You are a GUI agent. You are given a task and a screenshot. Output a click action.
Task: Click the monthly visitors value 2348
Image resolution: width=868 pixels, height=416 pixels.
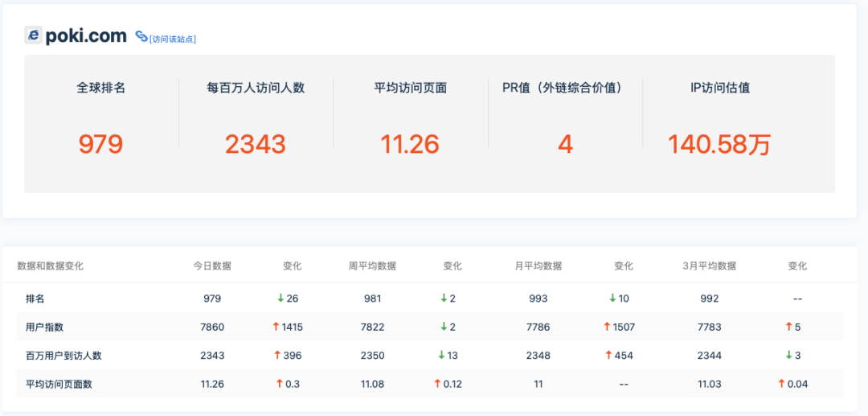click(538, 356)
